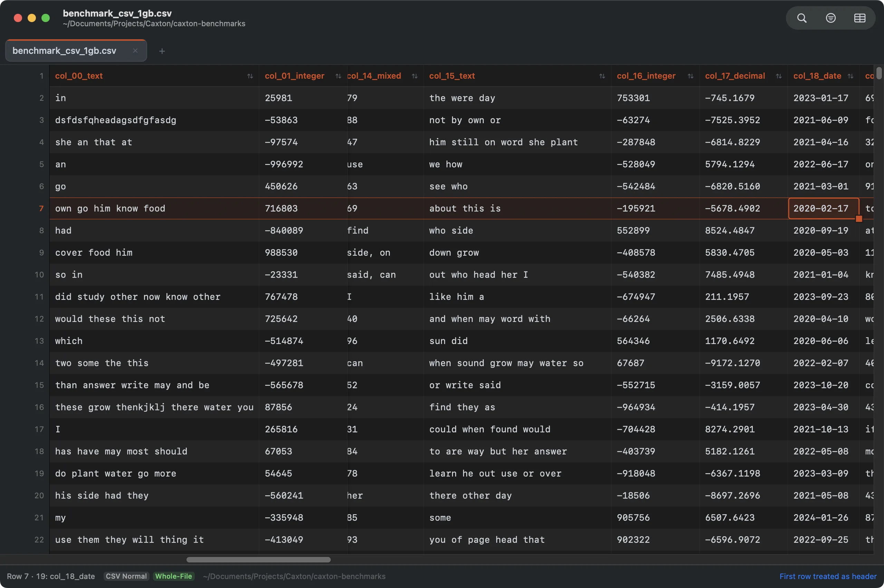This screenshot has height=588, width=884.
Task: Select the cell 'cover food him'
Action: [x=154, y=252]
